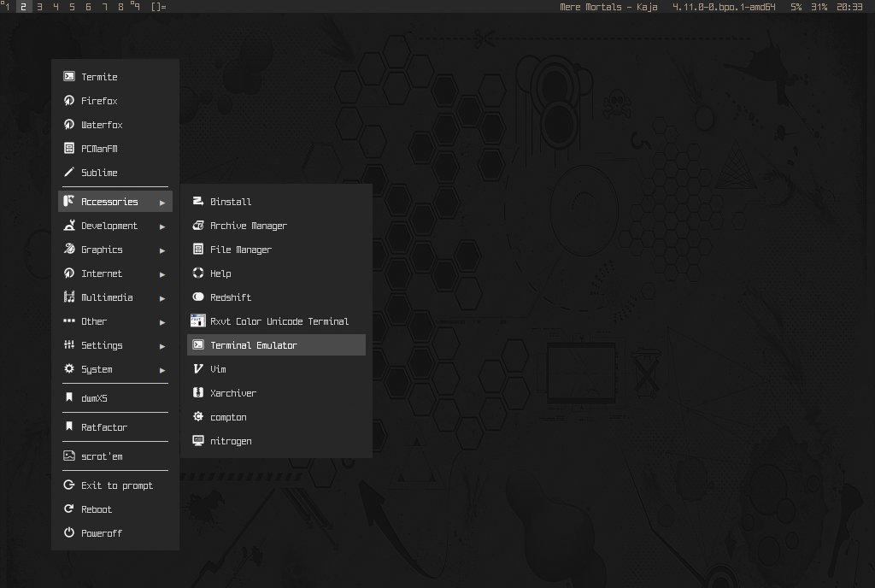Choose Exit to prompt entry
Image resolution: width=875 pixels, height=588 pixels.
115,485
